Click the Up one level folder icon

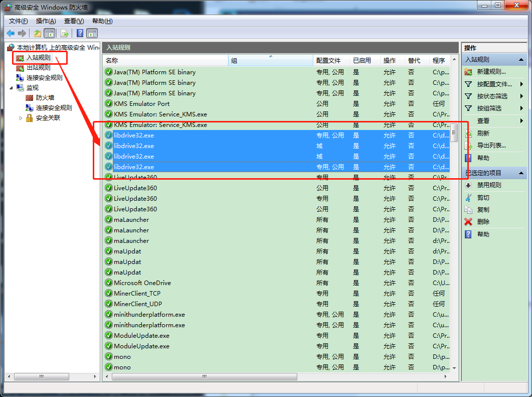click(37, 33)
